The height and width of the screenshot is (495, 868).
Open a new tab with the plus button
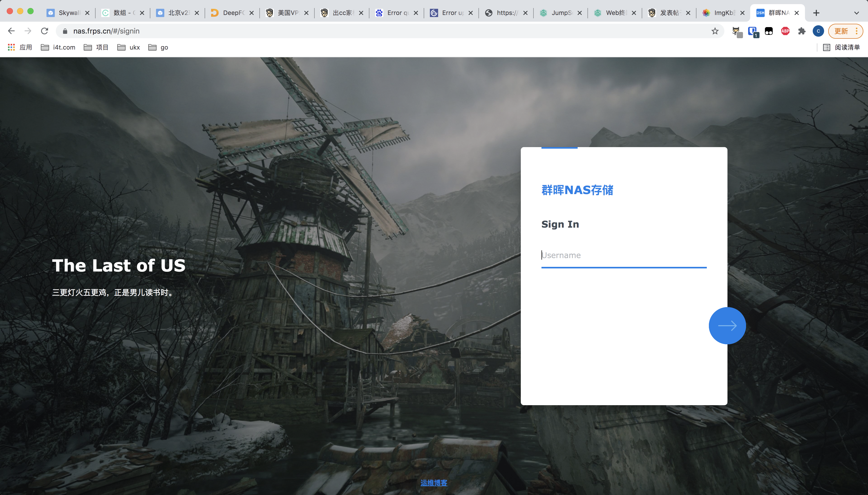[816, 13]
